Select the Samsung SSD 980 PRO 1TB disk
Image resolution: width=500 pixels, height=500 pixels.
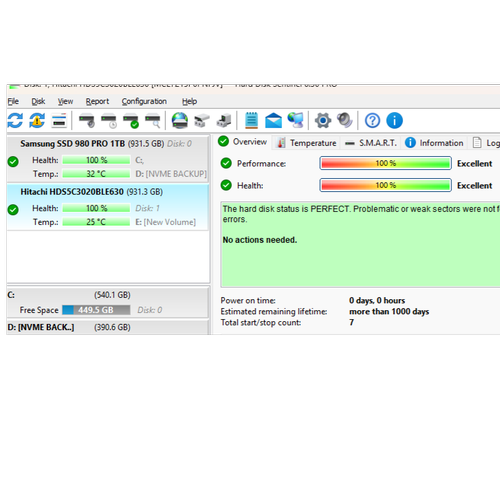[x=108, y=159]
